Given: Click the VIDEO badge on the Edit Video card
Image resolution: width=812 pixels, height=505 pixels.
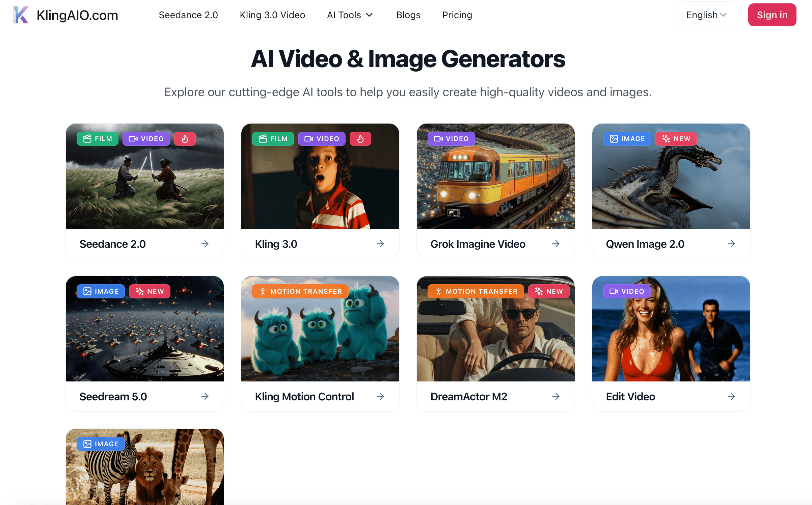Looking at the screenshot, I should pos(627,291).
